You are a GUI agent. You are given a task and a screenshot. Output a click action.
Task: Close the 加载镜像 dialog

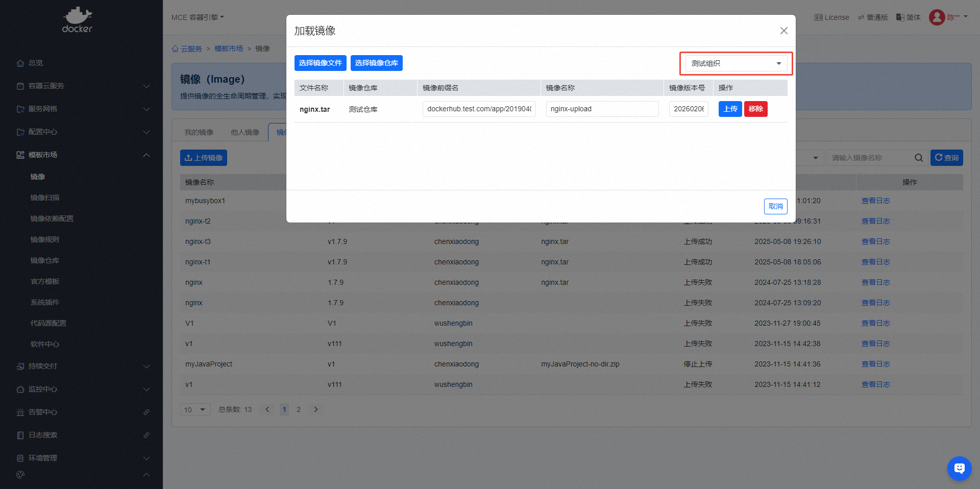click(x=783, y=31)
